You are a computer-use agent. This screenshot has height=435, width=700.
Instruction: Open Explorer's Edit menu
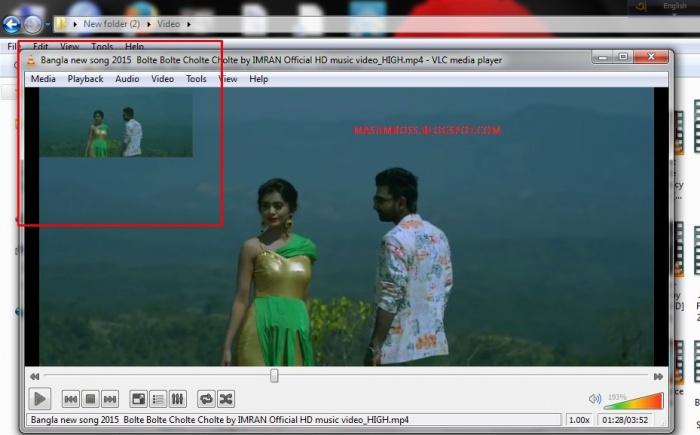(x=40, y=46)
